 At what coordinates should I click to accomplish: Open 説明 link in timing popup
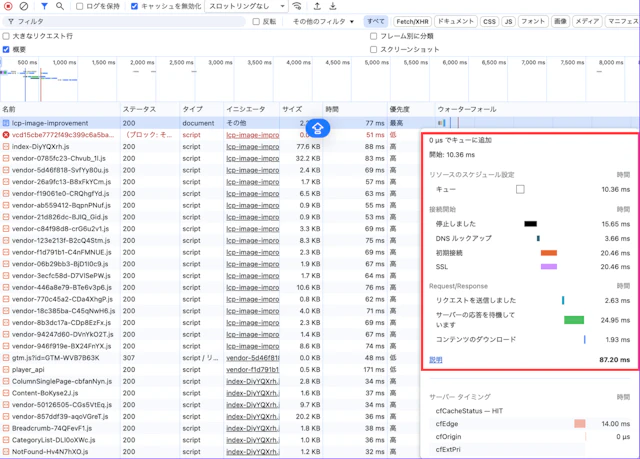[436, 360]
